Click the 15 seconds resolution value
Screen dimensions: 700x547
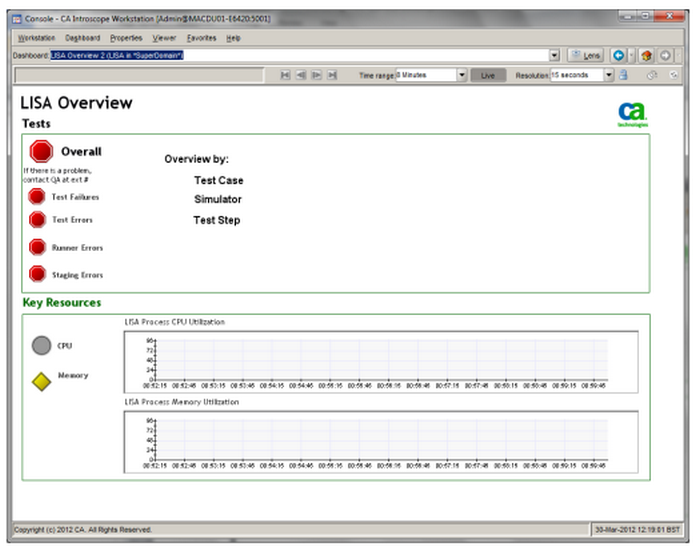[x=570, y=75]
